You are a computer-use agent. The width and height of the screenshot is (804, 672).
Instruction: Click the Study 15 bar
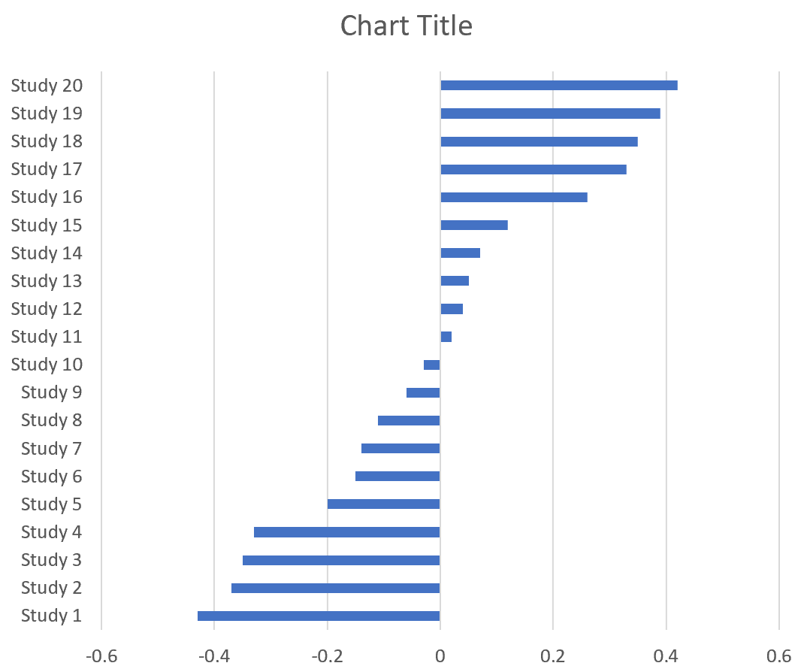pyautogui.click(x=473, y=225)
